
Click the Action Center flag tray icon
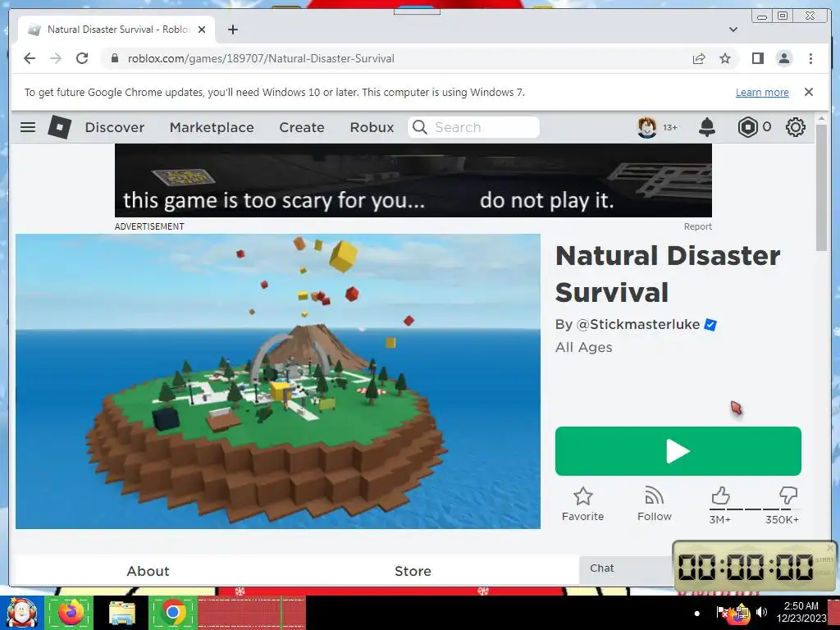point(722,611)
